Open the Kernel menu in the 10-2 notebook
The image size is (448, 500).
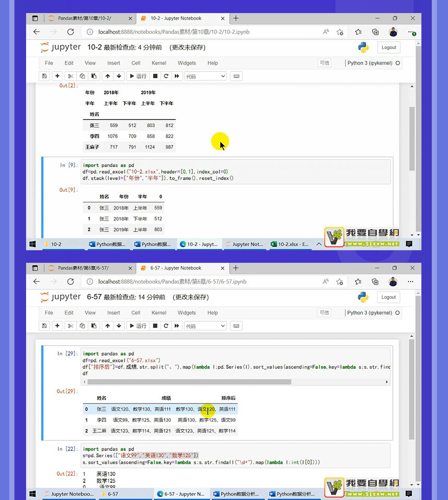pyautogui.click(x=159, y=63)
